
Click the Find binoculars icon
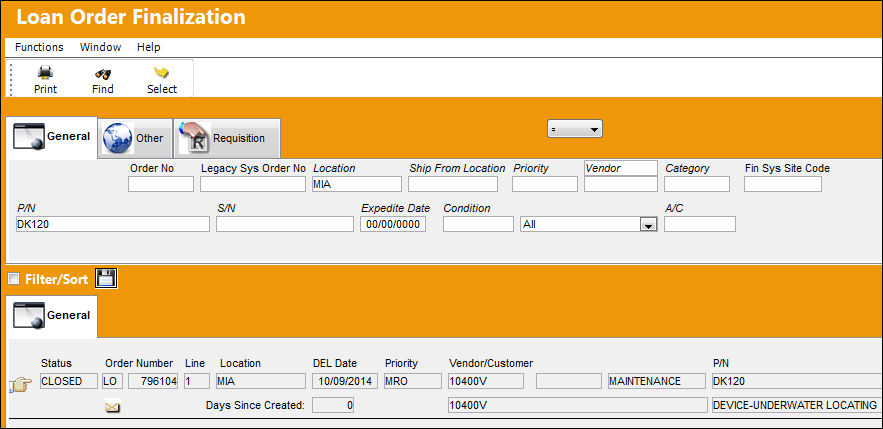(x=102, y=73)
